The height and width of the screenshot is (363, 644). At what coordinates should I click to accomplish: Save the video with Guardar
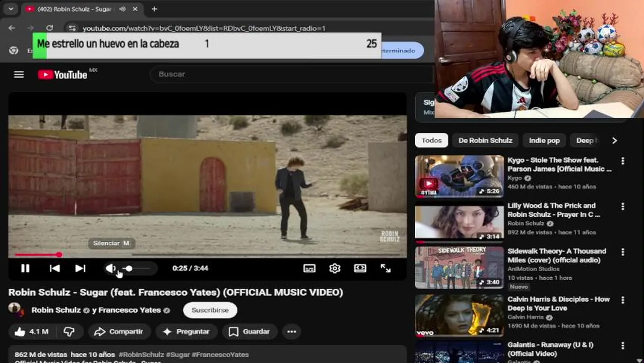click(x=249, y=331)
